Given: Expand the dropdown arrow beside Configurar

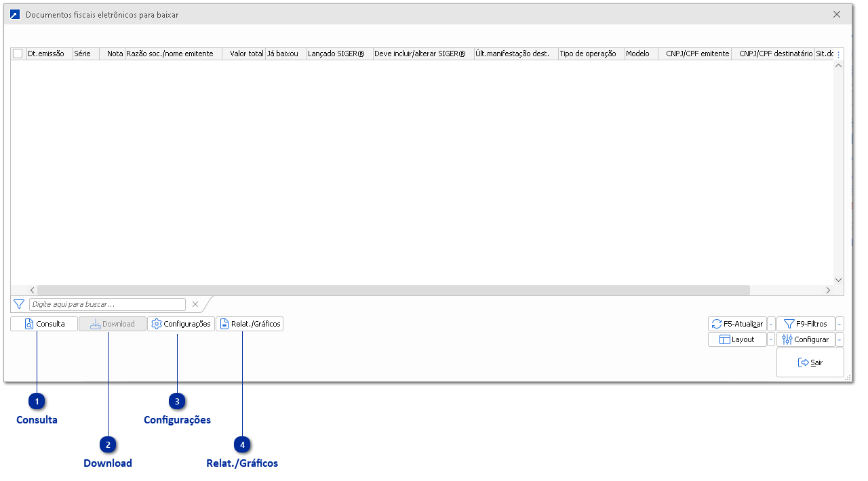Looking at the screenshot, I should (840, 339).
